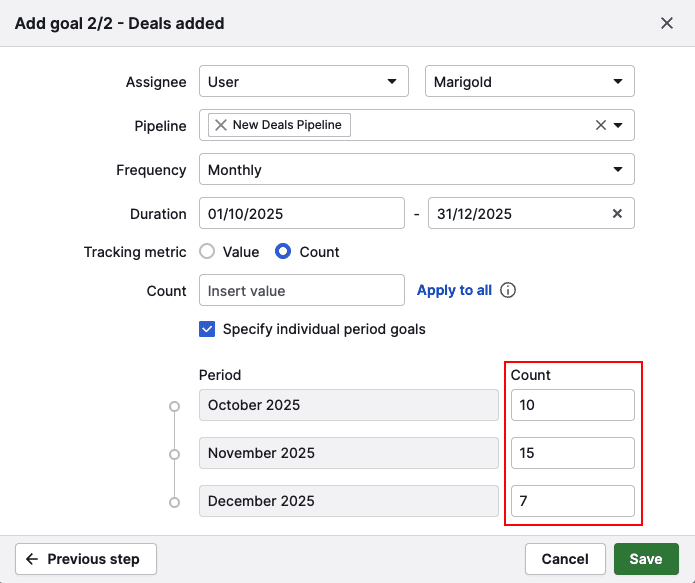This screenshot has width=695, height=583.
Task: Click the Count Insert value field
Action: coord(302,291)
